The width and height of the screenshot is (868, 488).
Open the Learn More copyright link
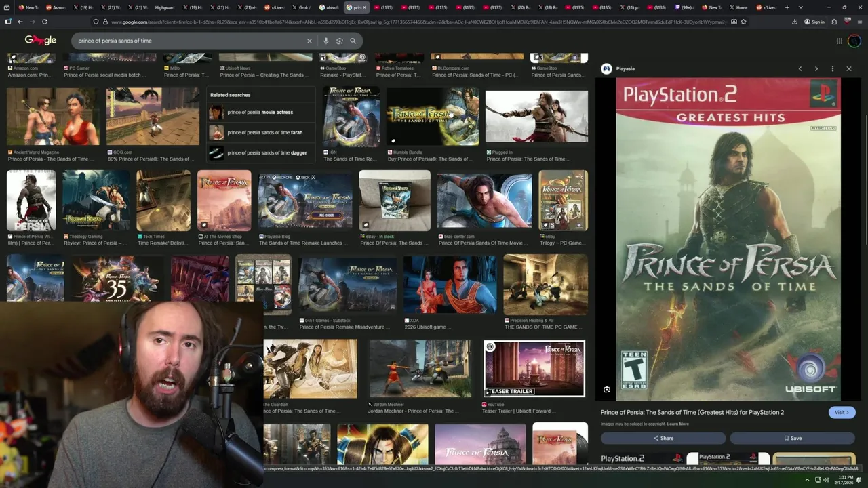click(677, 424)
